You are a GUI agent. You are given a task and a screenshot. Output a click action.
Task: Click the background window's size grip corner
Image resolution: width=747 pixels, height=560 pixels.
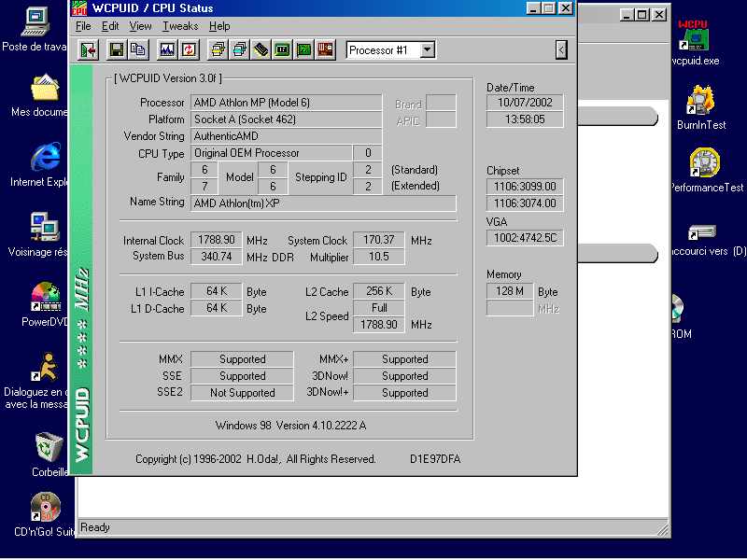(663, 530)
